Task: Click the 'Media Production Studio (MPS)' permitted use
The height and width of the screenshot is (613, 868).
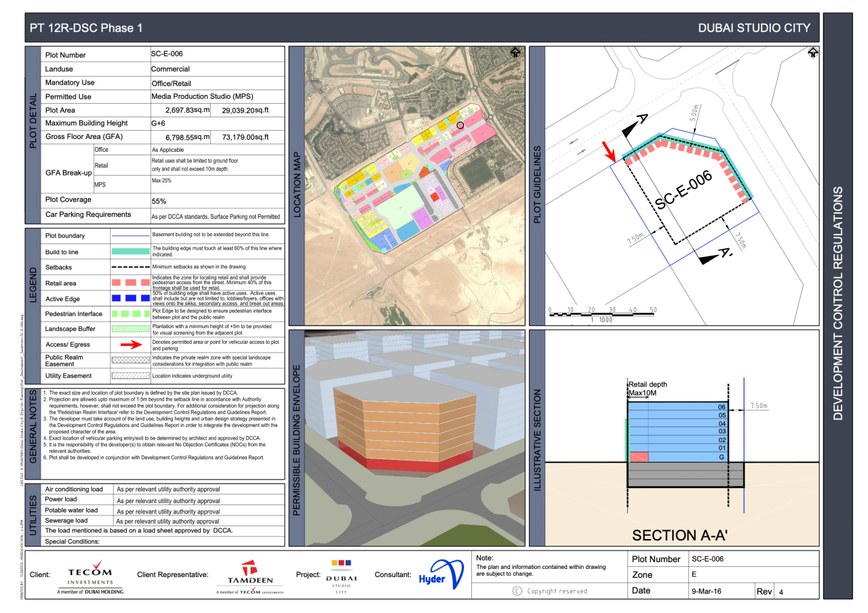Action: (202, 96)
